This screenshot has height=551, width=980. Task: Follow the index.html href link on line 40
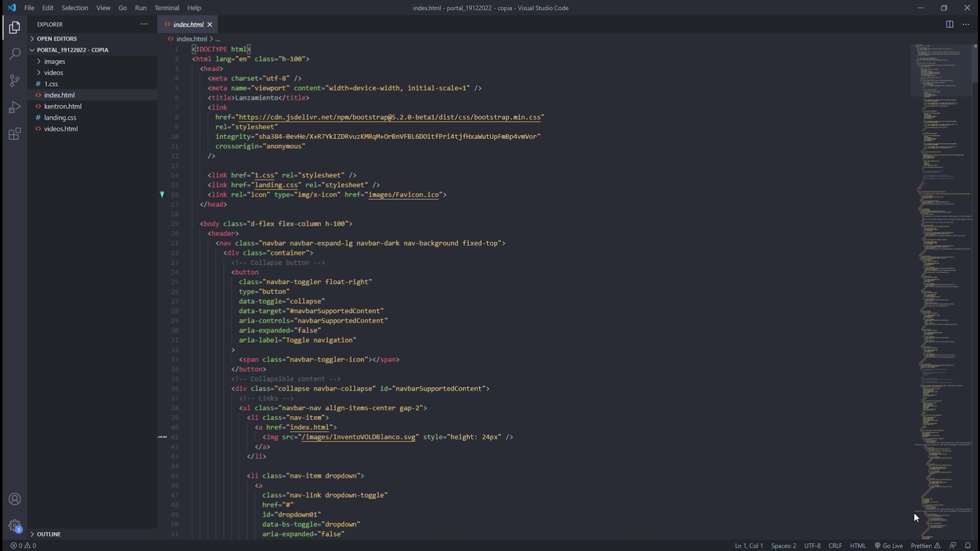click(309, 427)
